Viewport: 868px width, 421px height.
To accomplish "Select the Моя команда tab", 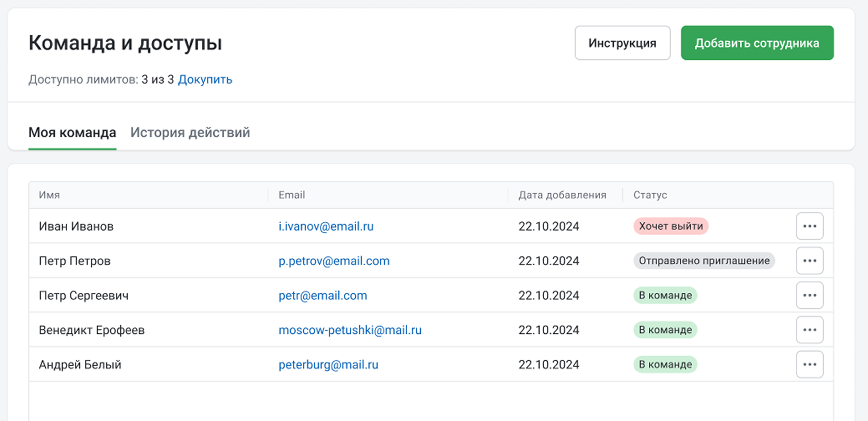I will [x=72, y=132].
